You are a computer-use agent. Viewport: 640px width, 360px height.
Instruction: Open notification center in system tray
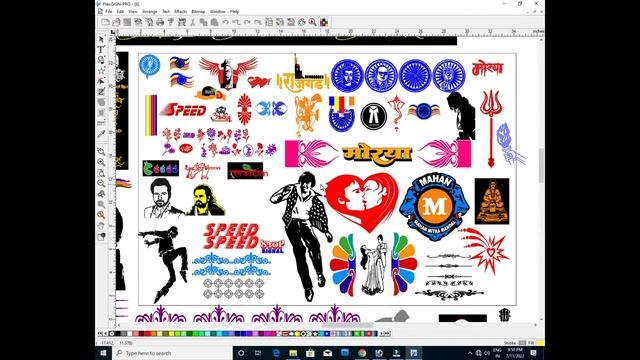coord(533,353)
